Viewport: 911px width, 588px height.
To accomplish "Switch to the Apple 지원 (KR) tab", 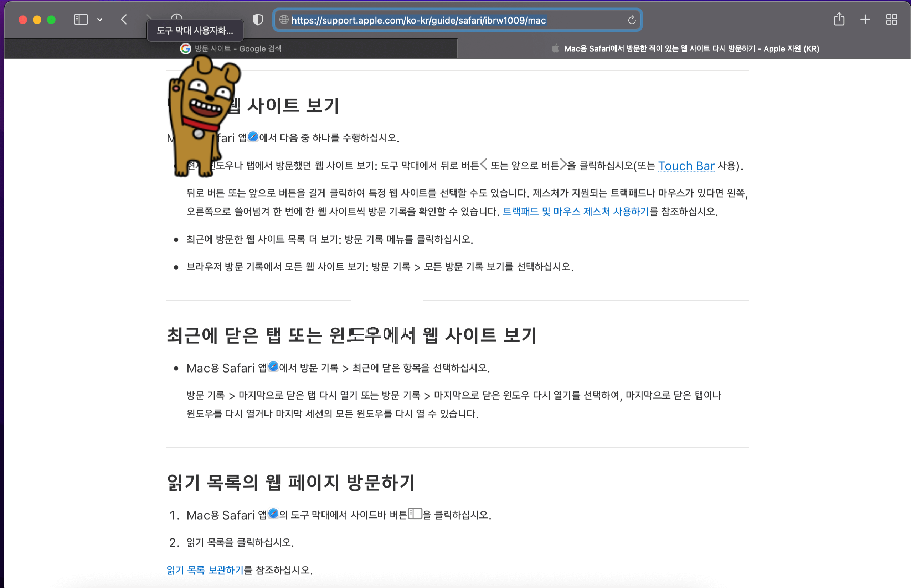I will (x=684, y=48).
